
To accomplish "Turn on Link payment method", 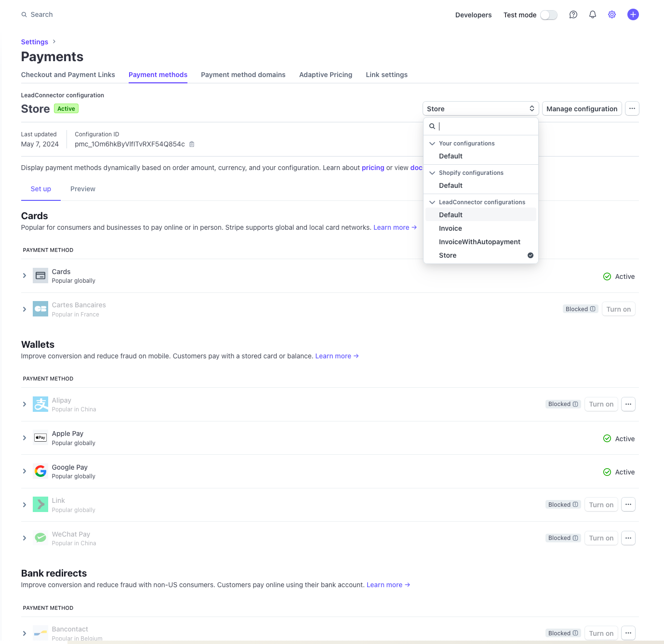I will tap(601, 505).
